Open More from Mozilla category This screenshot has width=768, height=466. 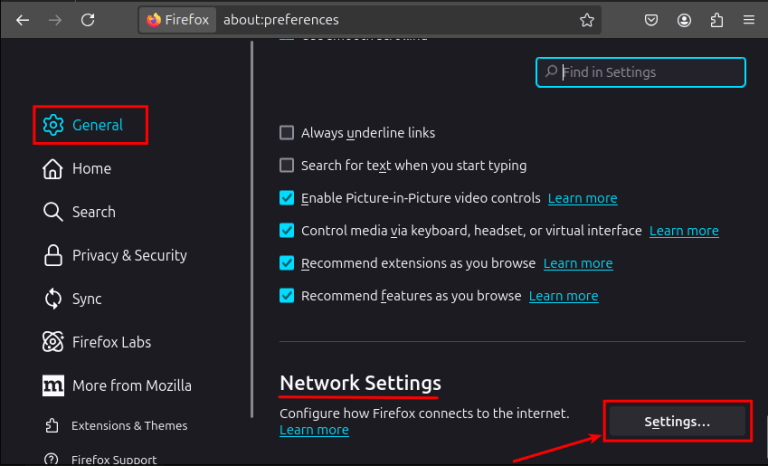132,386
